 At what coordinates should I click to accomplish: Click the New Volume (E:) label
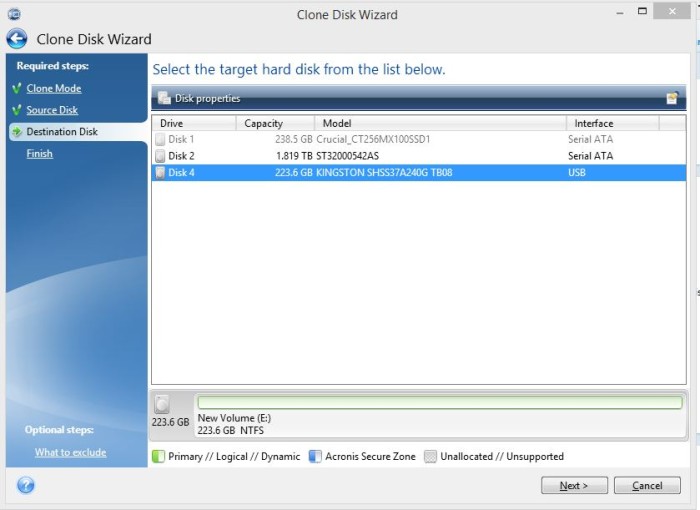pos(234,418)
